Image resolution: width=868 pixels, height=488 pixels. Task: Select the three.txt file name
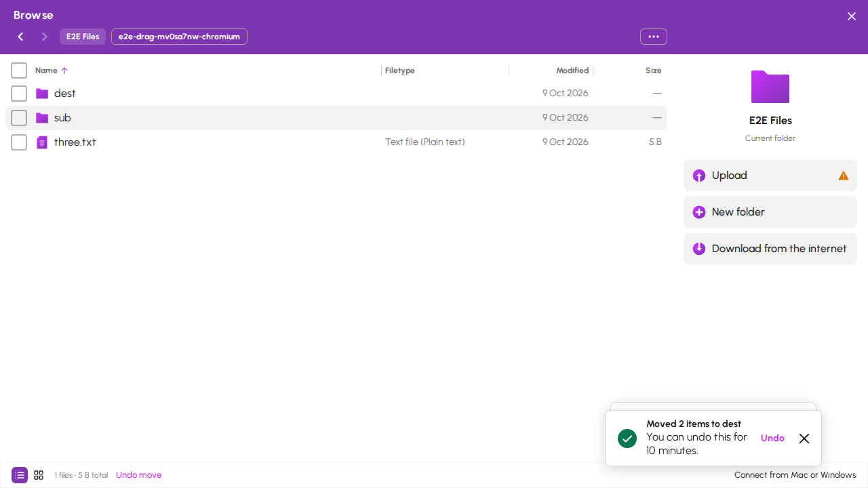click(75, 142)
